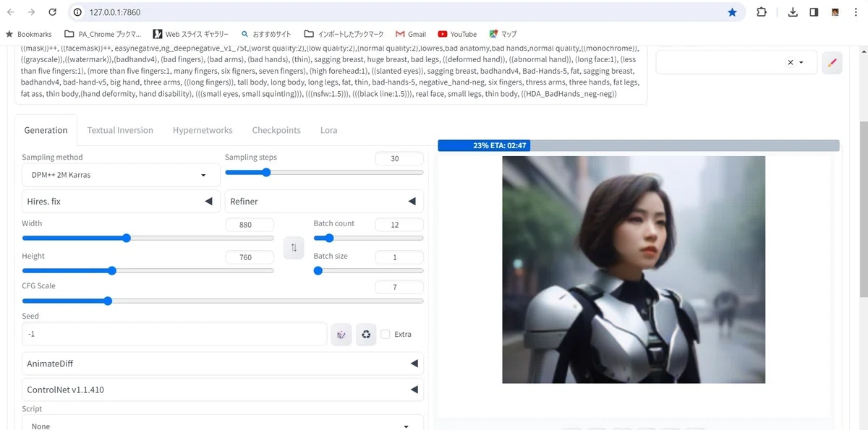Click the Sampling steps slider
The width and height of the screenshot is (868, 430).
coord(324,172)
